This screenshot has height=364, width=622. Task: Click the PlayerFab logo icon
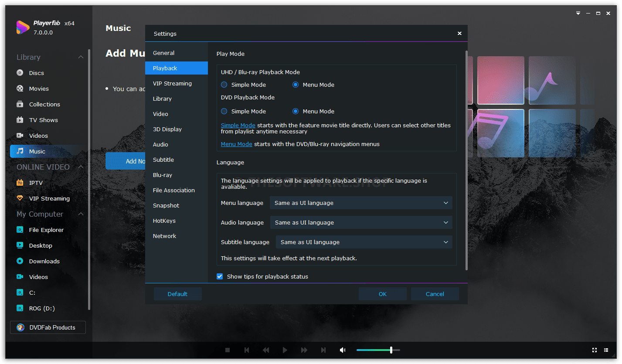tap(23, 27)
